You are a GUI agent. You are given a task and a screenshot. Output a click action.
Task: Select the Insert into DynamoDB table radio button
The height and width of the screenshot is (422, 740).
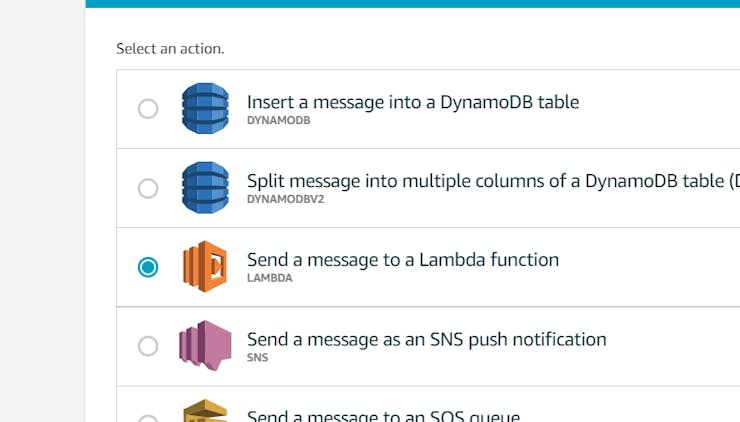pyautogui.click(x=148, y=109)
